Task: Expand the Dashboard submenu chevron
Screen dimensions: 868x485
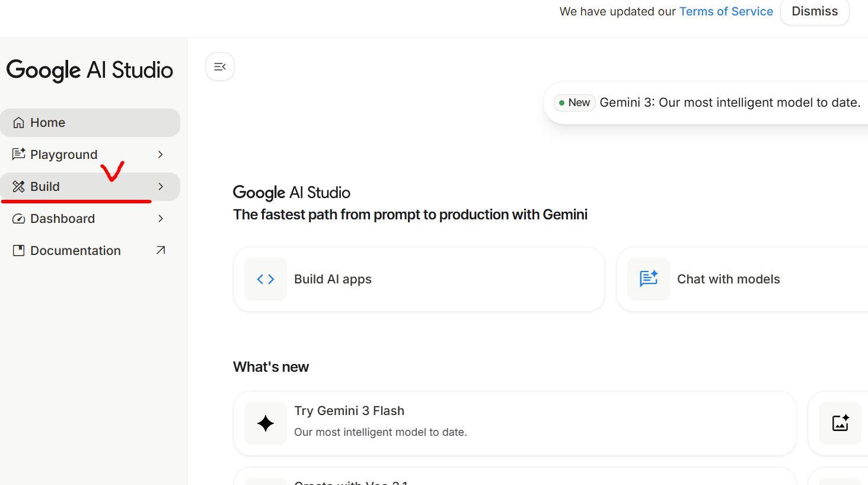Action: [160, 219]
